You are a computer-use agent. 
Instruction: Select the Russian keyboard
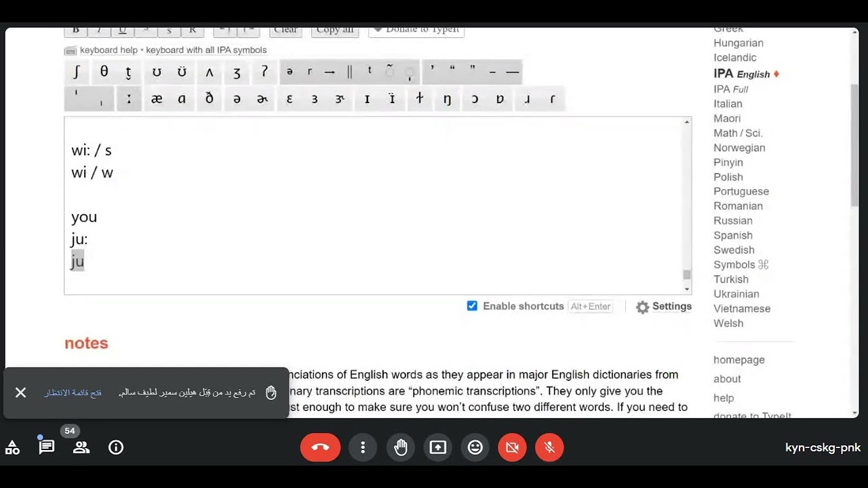pos(733,221)
